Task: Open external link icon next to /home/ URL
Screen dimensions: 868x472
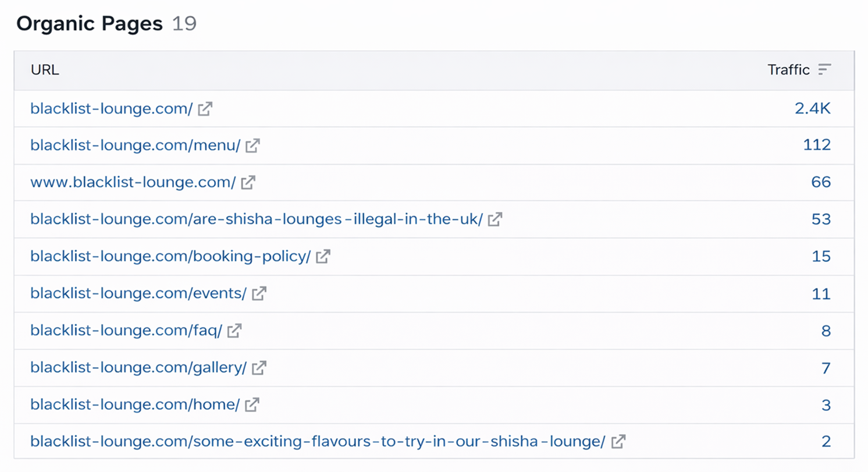Action: point(252,404)
